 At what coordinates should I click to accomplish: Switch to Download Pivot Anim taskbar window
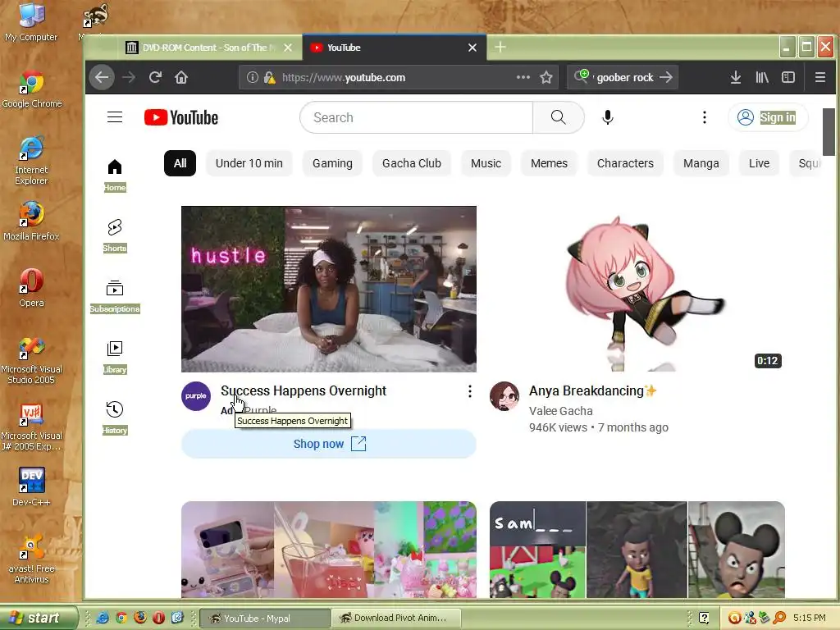pos(396,619)
